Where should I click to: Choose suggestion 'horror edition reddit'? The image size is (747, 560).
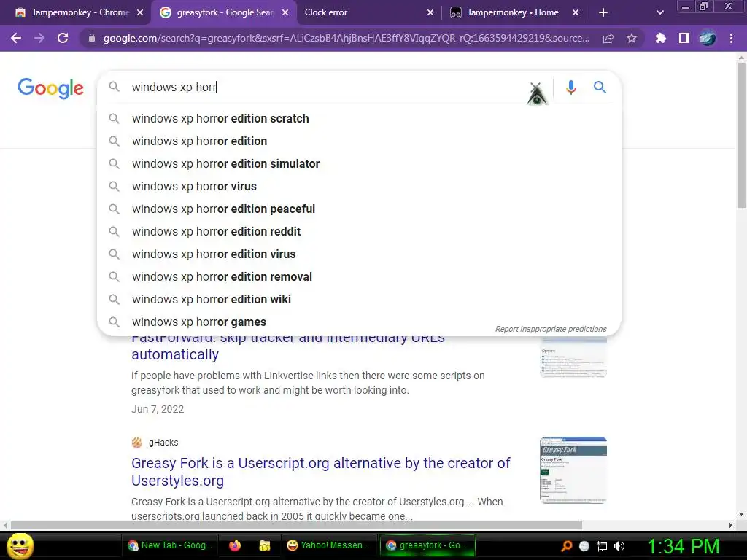click(x=359, y=231)
